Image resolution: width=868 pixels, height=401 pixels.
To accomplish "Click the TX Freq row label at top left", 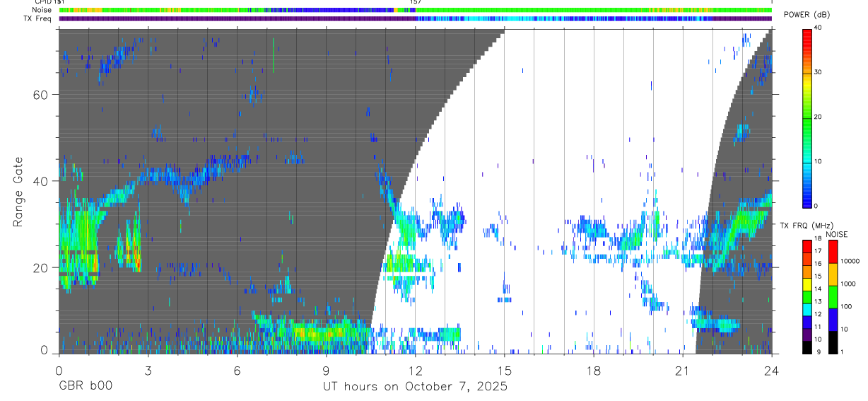I will pyautogui.click(x=37, y=18).
